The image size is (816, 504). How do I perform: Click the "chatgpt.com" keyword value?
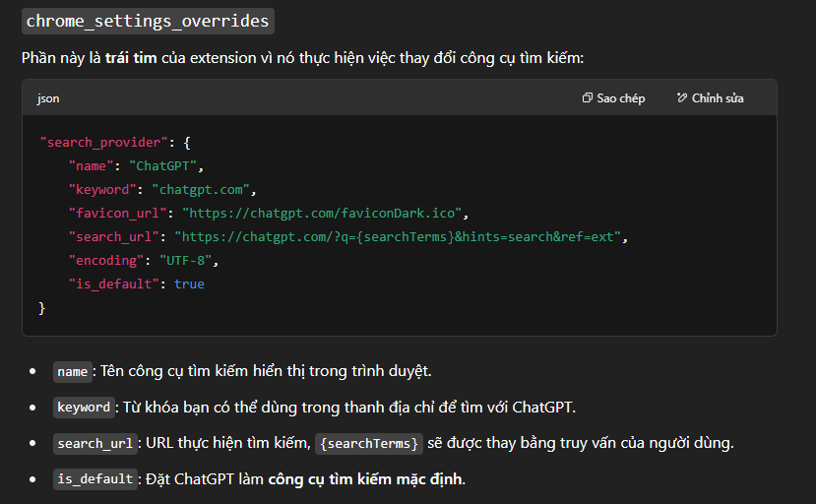pos(201,190)
